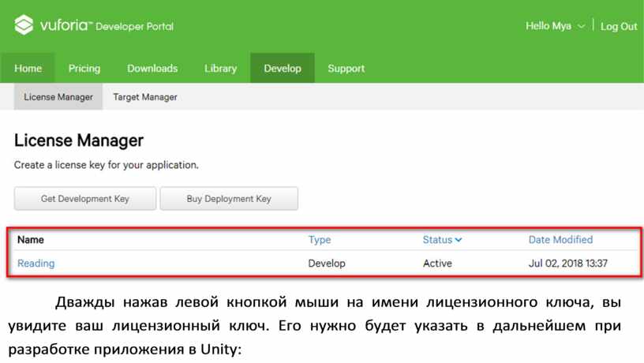Sort by Status column with arrow
Screen dimensions: 644x363
point(442,240)
